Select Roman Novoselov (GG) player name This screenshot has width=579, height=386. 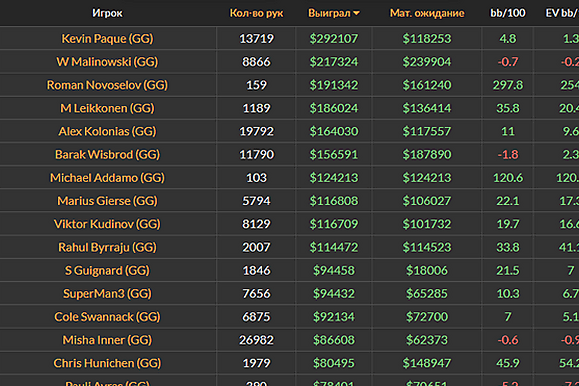107,85
